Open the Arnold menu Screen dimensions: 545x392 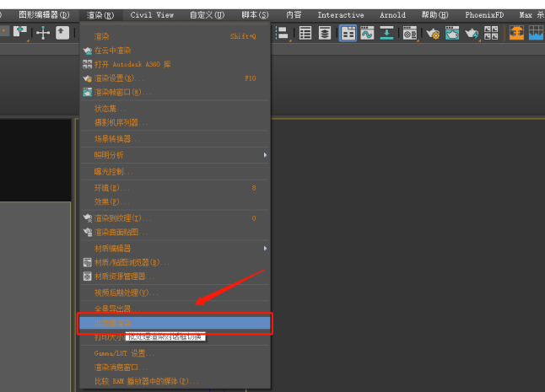[392, 15]
